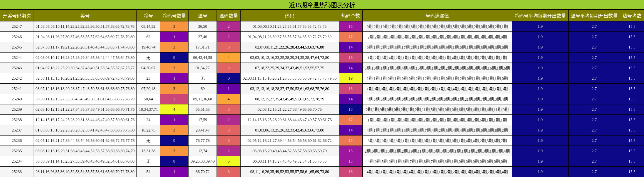The image size is (644, 177).
Task: Select period cell 25241
Action: [17, 89]
